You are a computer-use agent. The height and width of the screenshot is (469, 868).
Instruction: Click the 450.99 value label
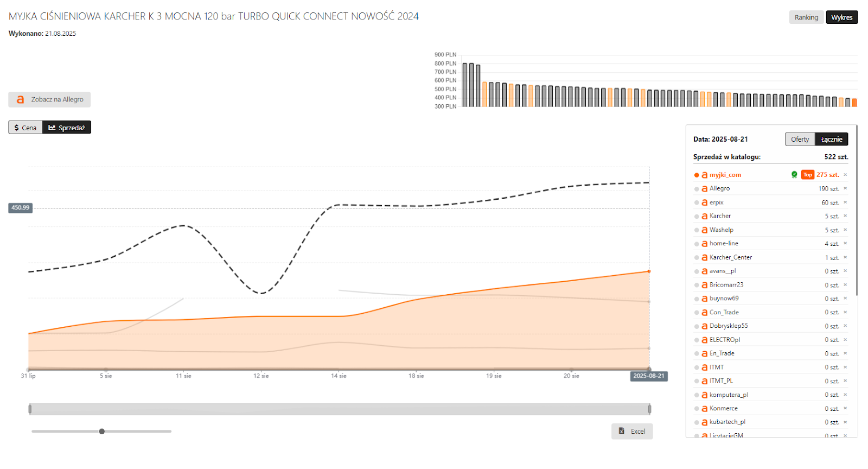pyautogui.click(x=21, y=208)
